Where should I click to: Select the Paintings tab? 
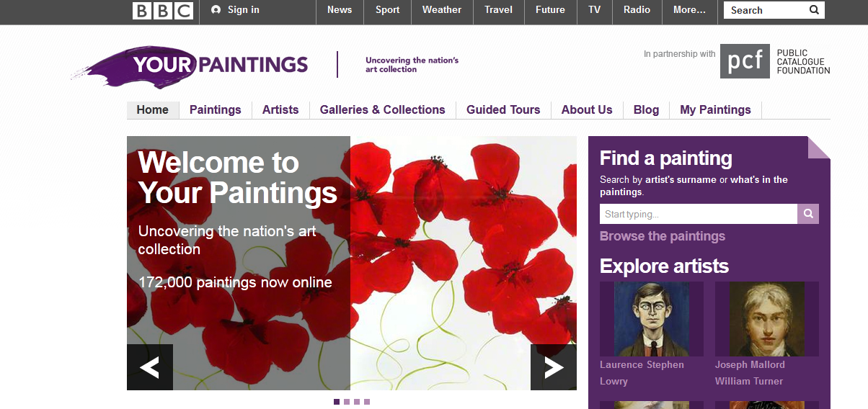(216, 110)
